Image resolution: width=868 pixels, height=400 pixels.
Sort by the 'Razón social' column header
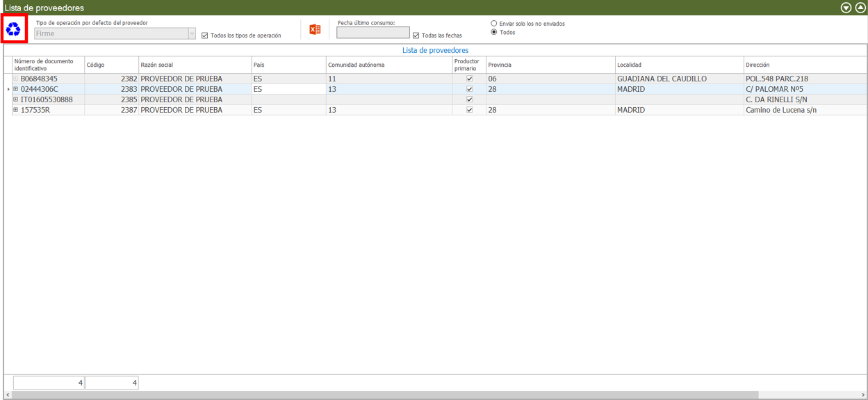(x=195, y=65)
